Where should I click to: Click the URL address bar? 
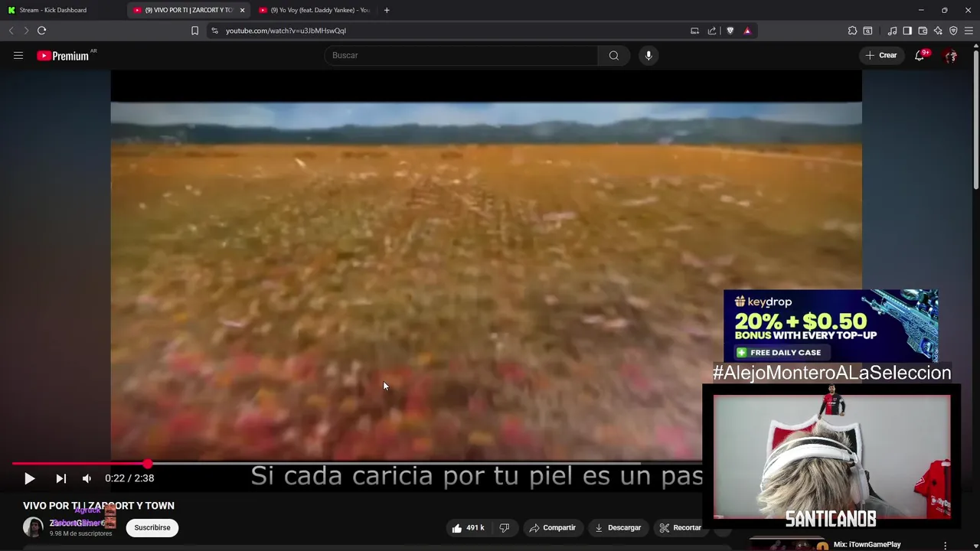click(452, 31)
